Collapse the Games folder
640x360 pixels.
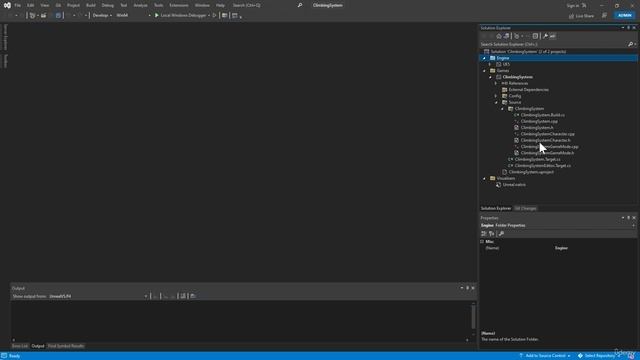click(x=484, y=71)
